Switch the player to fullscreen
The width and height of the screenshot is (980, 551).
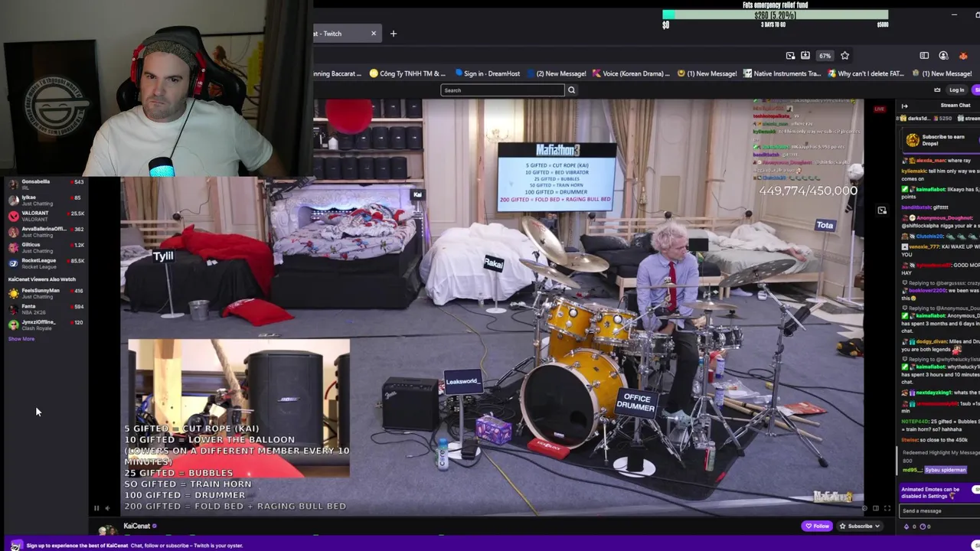point(887,508)
